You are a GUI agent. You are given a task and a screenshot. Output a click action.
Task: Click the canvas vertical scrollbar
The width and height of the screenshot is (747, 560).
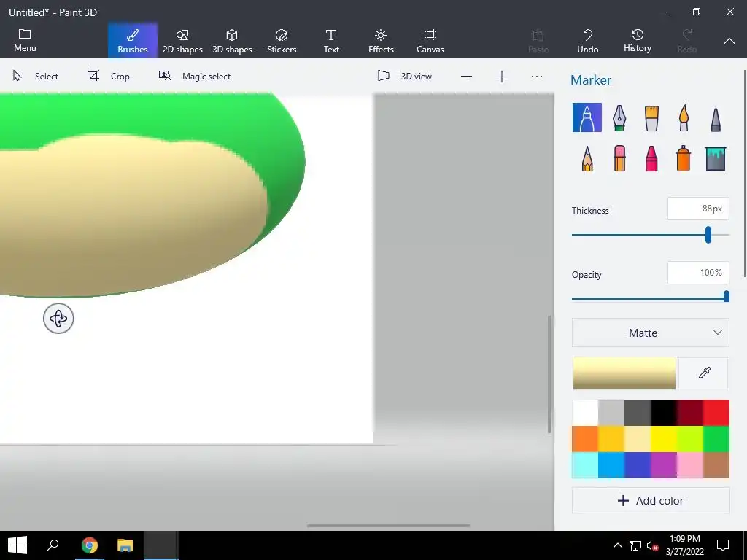549,374
